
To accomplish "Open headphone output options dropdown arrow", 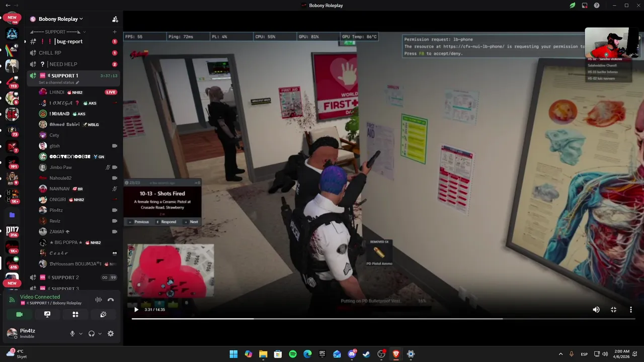I will [100, 333].
